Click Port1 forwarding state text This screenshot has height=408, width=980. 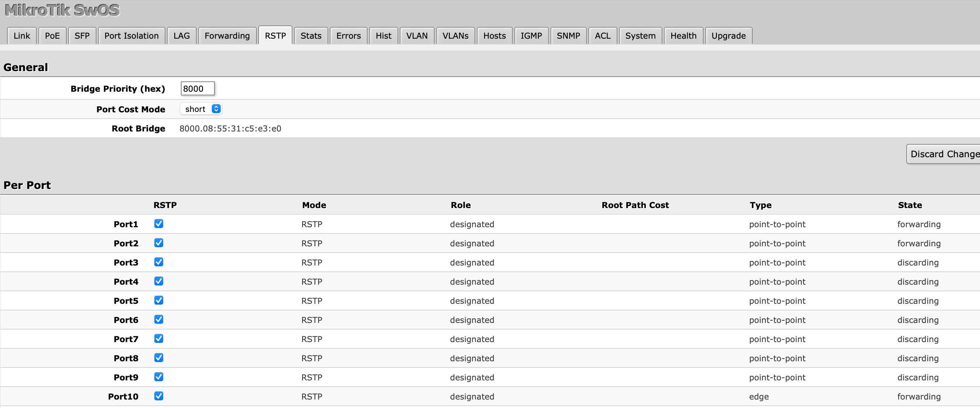tap(919, 224)
